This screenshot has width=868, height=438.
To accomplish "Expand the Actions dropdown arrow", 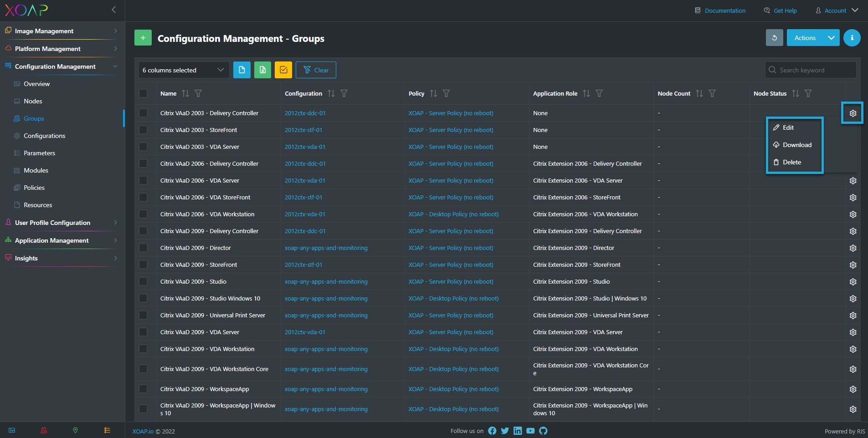I will [x=832, y=38].
